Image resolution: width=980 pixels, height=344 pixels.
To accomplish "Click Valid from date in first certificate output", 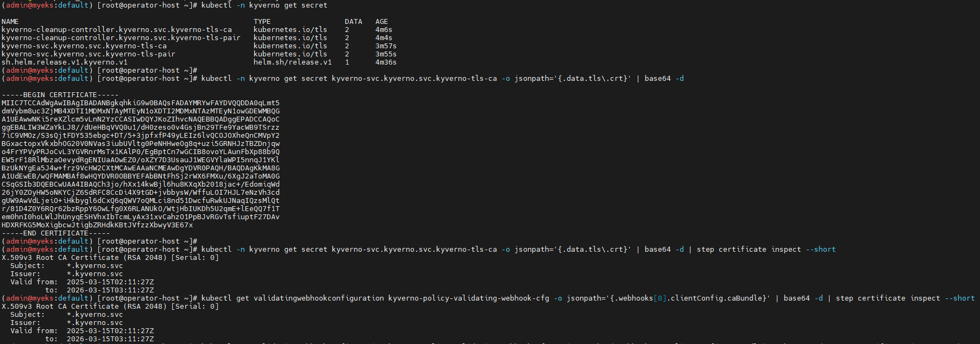I will (x=110, y=282).
